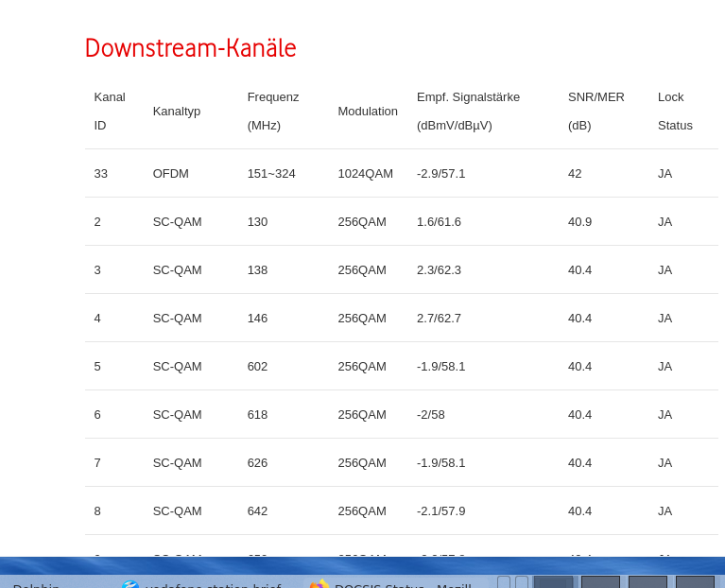The height and width of the screenshot is (588, 725).
Task: Click channel ID 7 cell
Action: [x=97, y=463]
